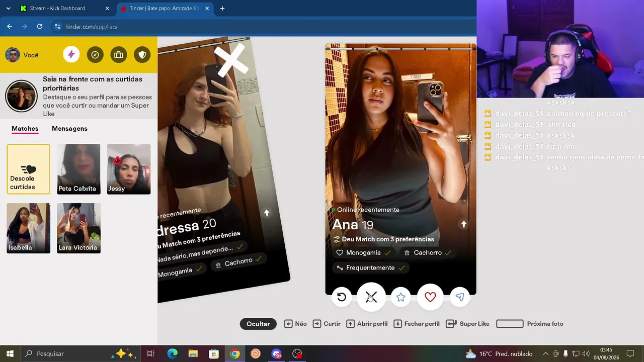This screenshot has height=362, width=644.
Task: Open Discord from the taskbar
Action: pos(276,353)
